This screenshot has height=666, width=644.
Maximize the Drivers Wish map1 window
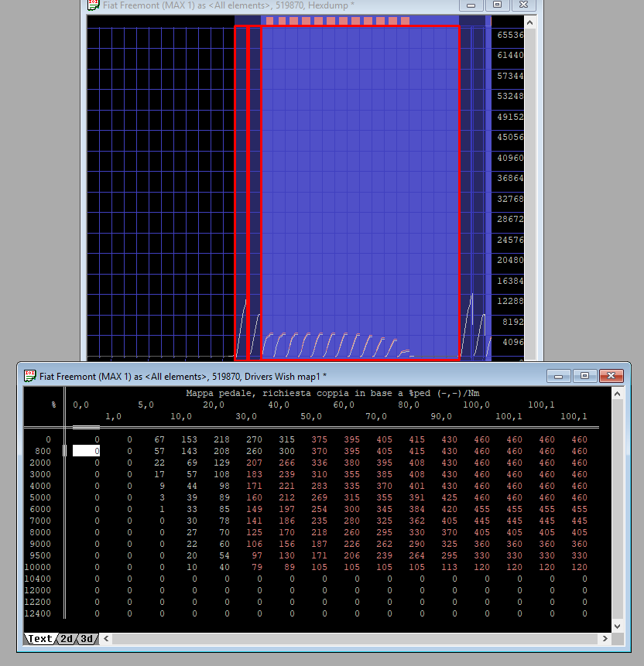[x=584, y=376]
